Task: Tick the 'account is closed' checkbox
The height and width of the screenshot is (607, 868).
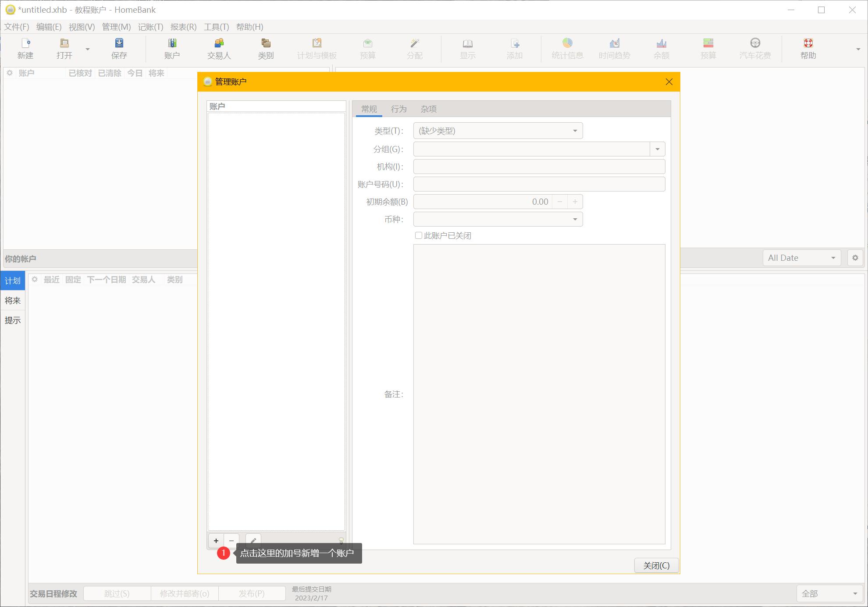Action: point(418,235)
